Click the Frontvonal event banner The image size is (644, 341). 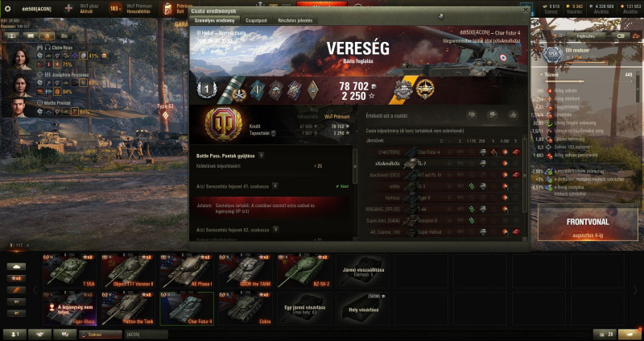click(588, 225)
